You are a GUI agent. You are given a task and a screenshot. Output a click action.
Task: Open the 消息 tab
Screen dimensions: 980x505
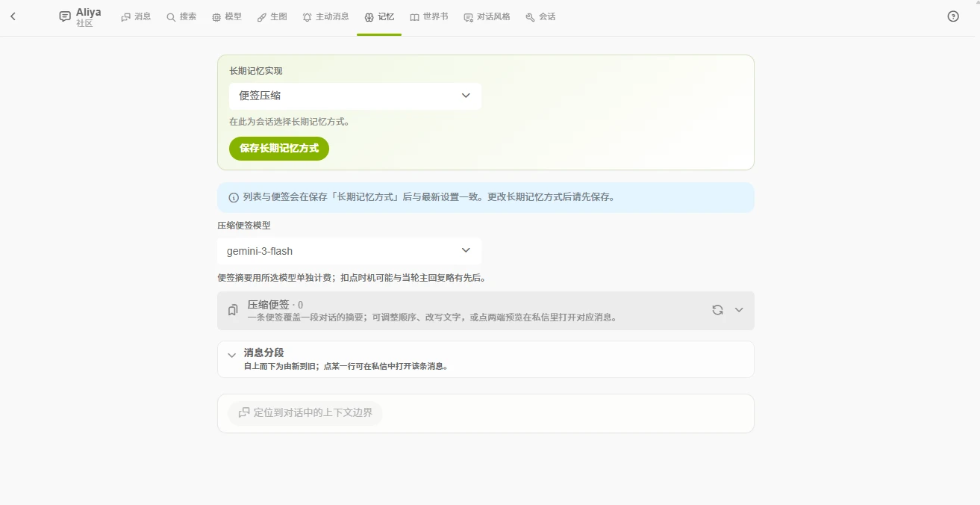[x=136, y=16]
